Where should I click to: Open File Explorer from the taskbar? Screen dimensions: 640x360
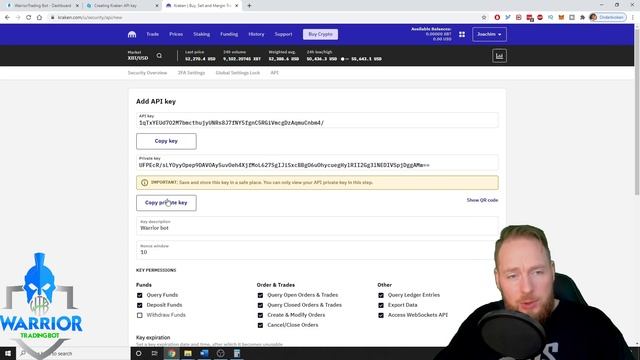coord(188,353)
